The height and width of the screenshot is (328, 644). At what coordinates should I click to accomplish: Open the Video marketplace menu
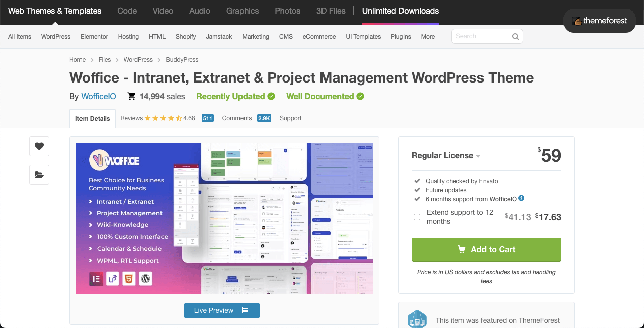point(163,11)
